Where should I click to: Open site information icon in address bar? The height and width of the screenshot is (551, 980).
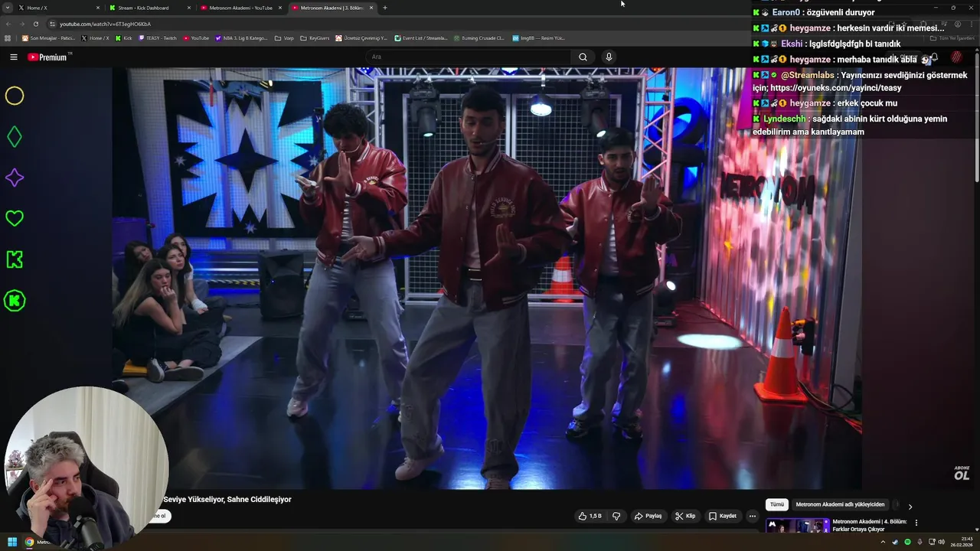(x=53, y=24)
